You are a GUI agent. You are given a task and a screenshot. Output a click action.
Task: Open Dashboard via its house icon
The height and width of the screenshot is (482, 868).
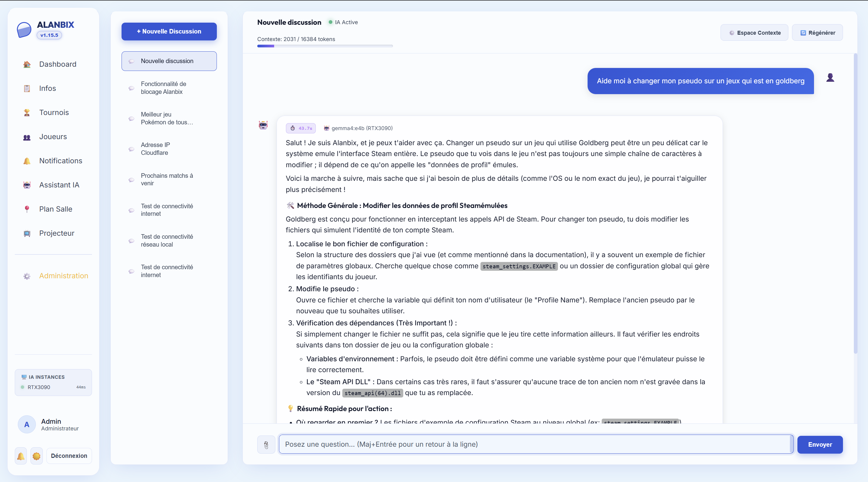[27, 64]
